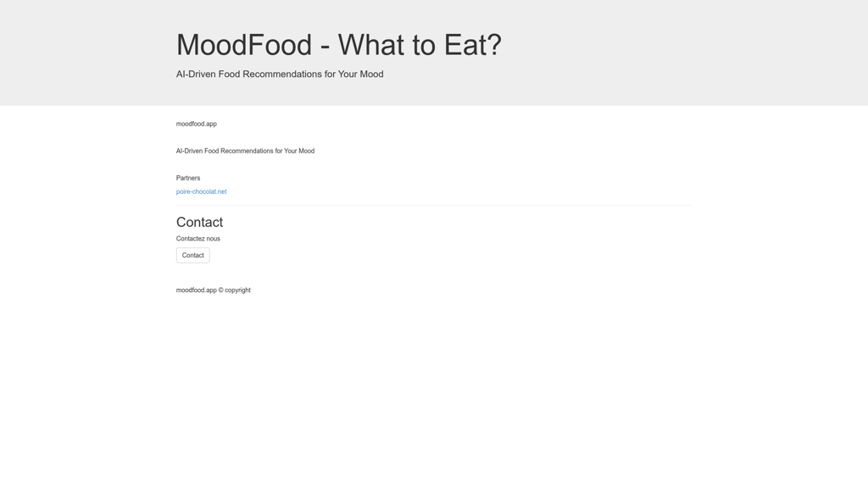Click the Contact button
The width and height of the screenshot is (868, 488).
[192, 255]
